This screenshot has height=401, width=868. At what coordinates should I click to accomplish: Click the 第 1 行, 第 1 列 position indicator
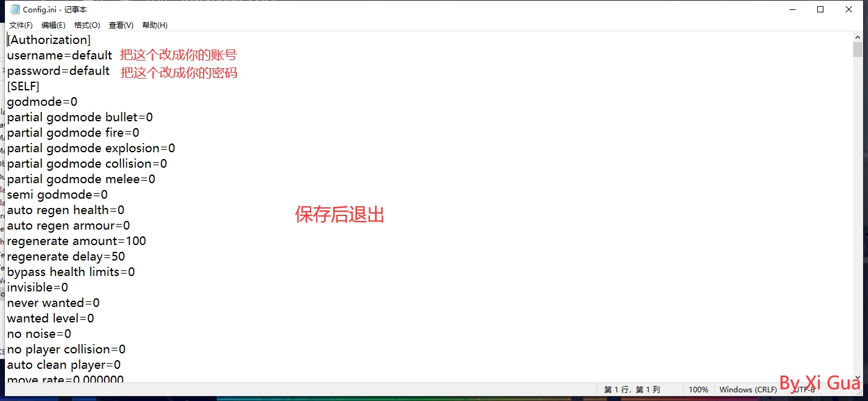(x=632, y=390)
